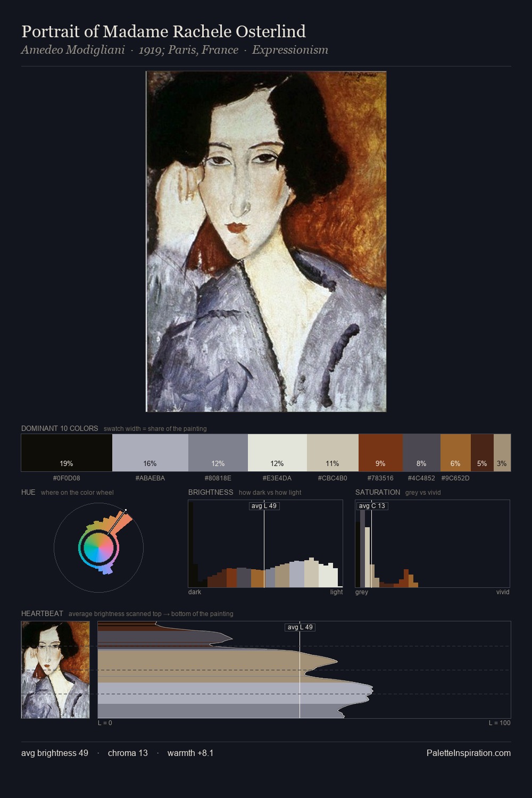
Task: Select the 12% off-white swatch #E3E4DA
Action: tap(277, 453)
